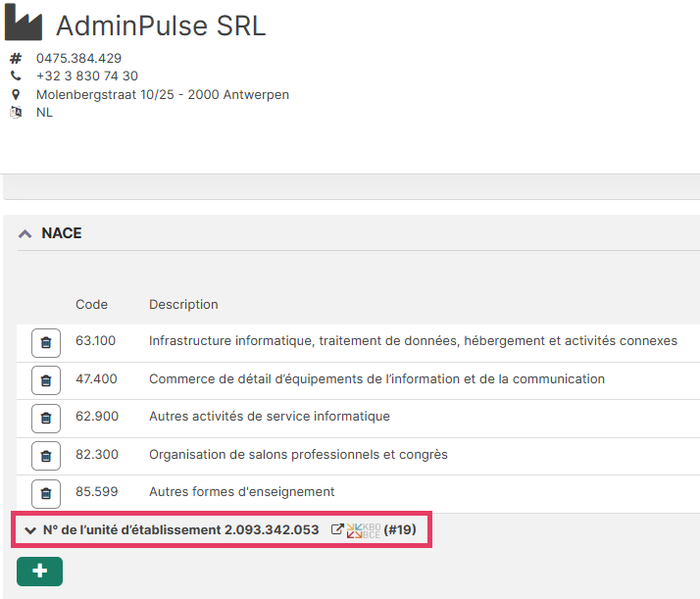The image size is (700, 599).
Task: Click description 'Infrastructure informatique, traitement de données'
Action: 413,340
